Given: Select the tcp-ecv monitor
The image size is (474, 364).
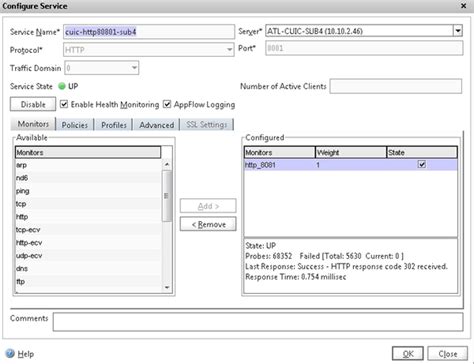Looking at the screenshot, I should (88, 230).
